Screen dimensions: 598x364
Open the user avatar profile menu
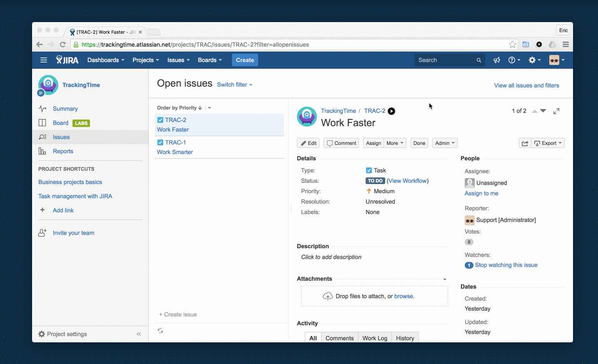557,60
